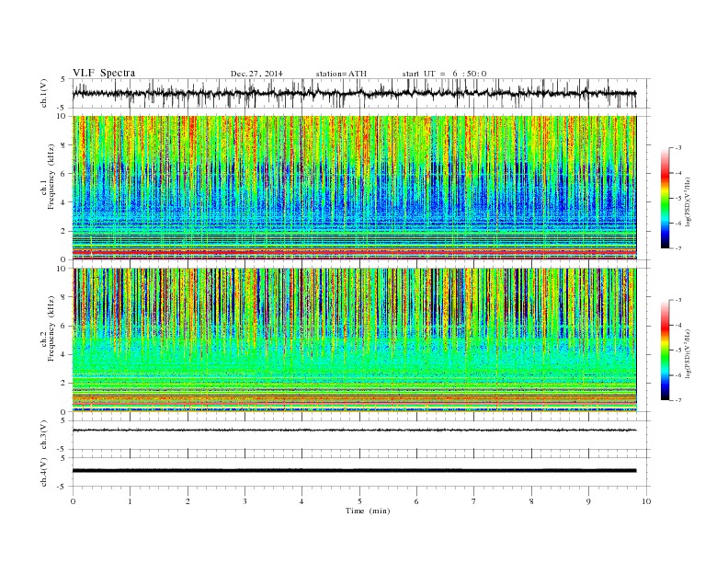The image size is (728, 563).
Task: Click the "Time (min)" axis label
Action: coord(368,511)
